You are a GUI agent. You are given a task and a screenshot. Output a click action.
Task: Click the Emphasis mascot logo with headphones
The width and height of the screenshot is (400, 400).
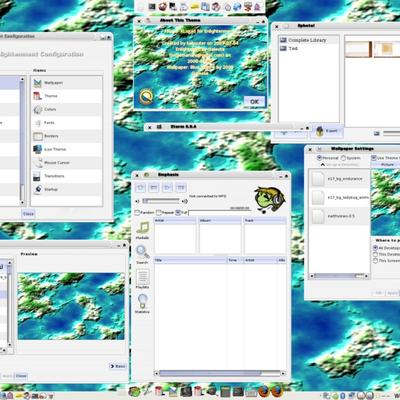click(x=269, y=199)
